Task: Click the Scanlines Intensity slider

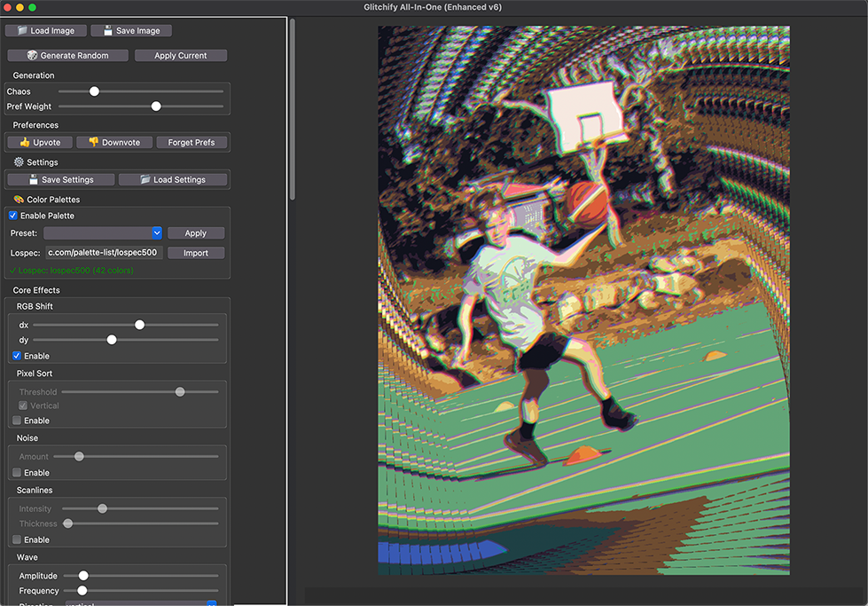Action: click(x=103, y=508)
